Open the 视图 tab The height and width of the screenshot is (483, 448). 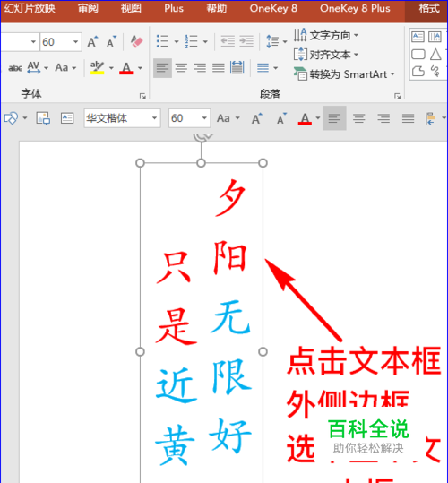point(131,8)
